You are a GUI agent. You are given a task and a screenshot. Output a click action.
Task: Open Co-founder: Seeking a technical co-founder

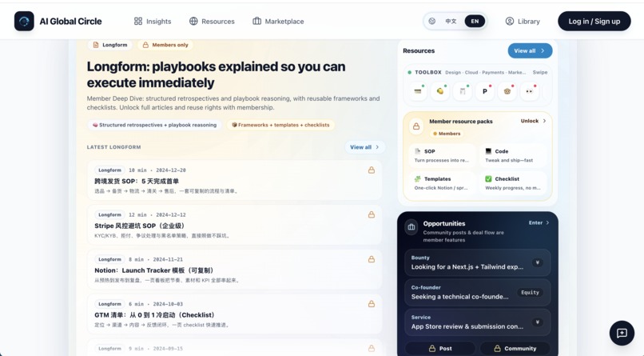pos(477,293)
